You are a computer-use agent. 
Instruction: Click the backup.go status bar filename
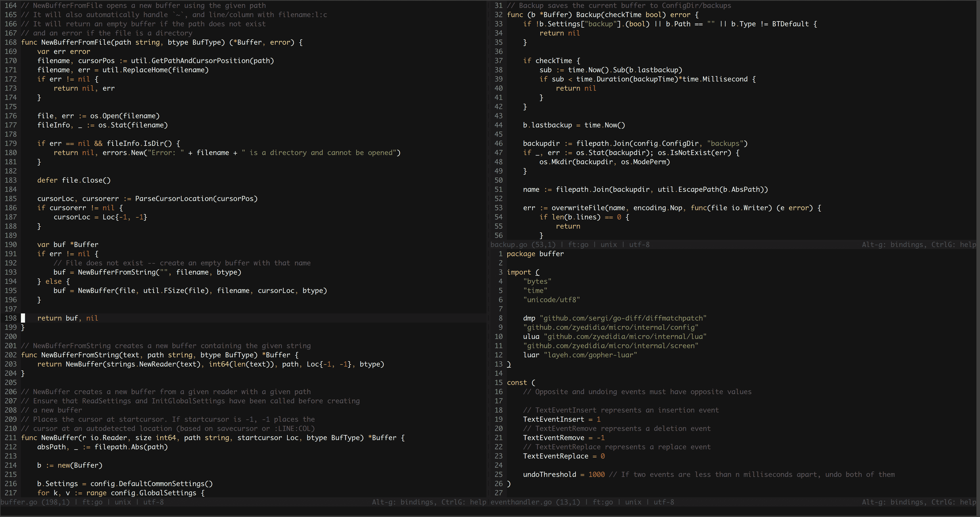pos(509,245)
